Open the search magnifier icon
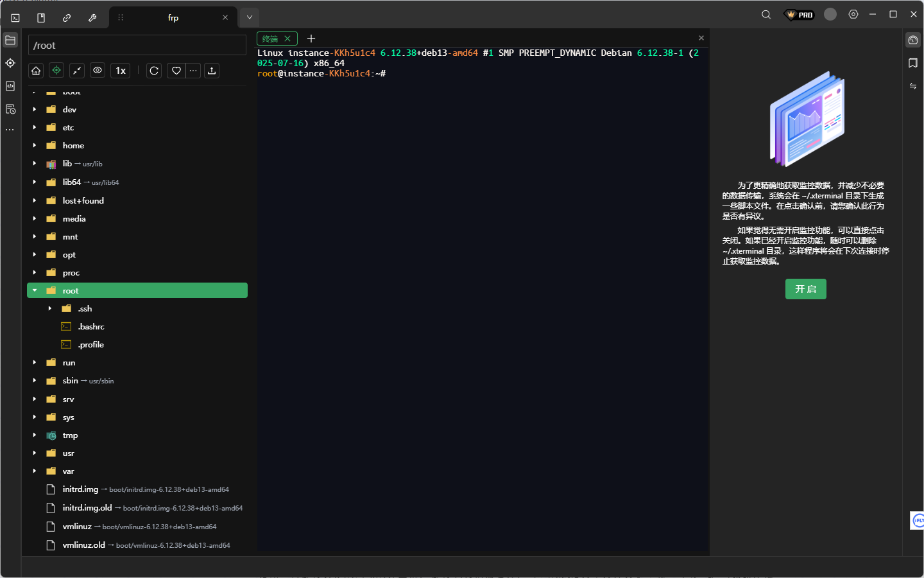 pos(766,15)
